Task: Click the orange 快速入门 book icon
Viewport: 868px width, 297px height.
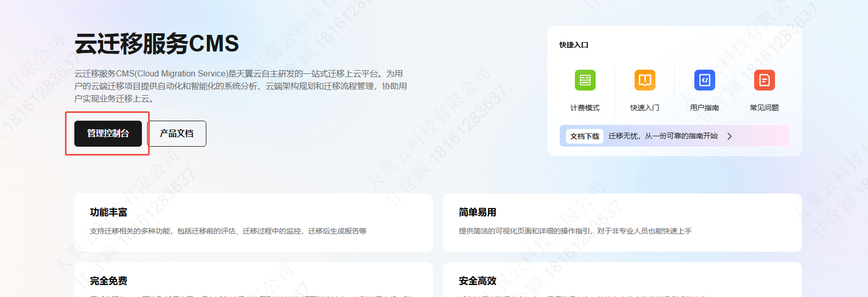Action: pyautogui.click(x=645, y=80)
